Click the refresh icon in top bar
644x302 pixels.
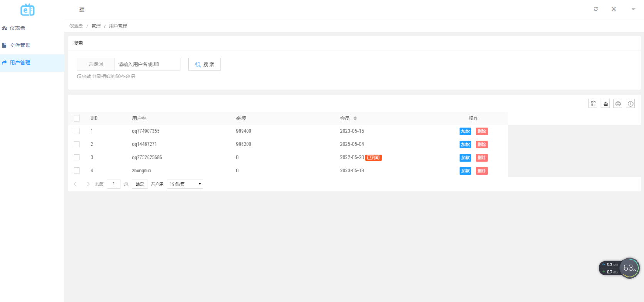(x=595, y=9)
